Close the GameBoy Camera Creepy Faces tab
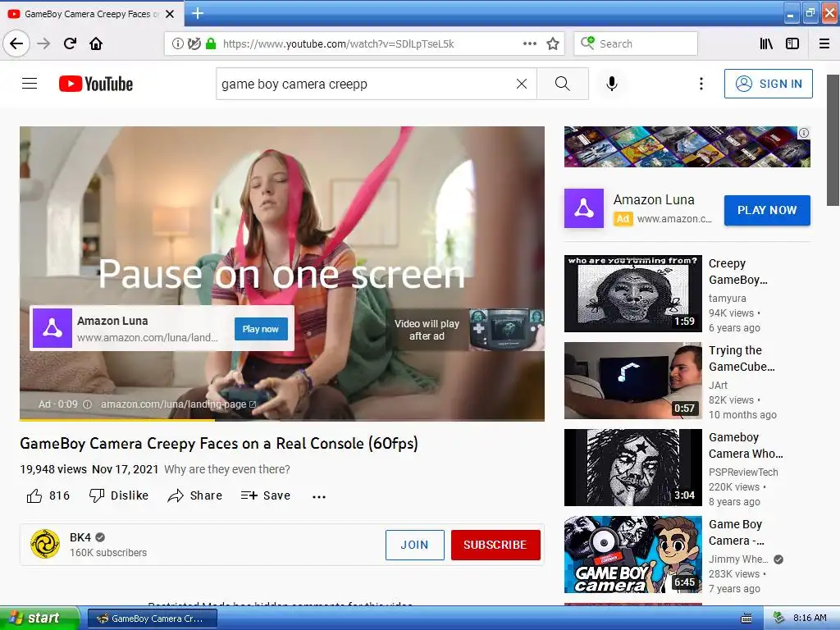The width and height of the screenshot is (840, 630). click(170, 14)
